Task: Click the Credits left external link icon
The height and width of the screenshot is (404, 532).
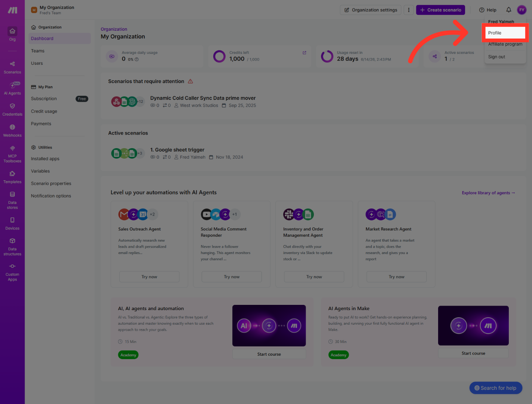Action: 304,53
